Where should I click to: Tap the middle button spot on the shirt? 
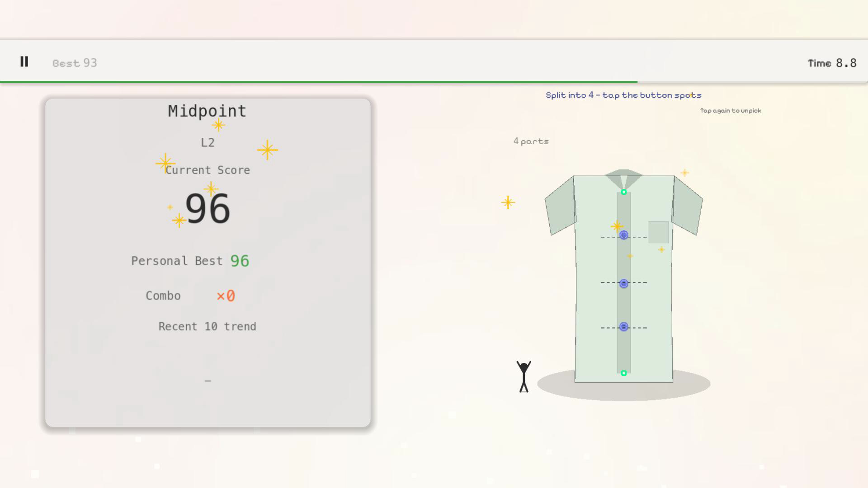click(624, 283)
